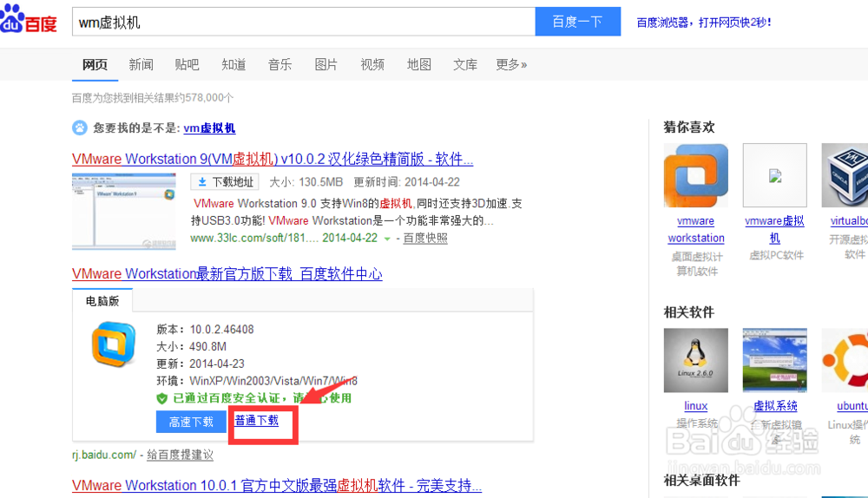Click the Baidu logo
The width and height of the screenshot is (868, 498).
[29, 18]
